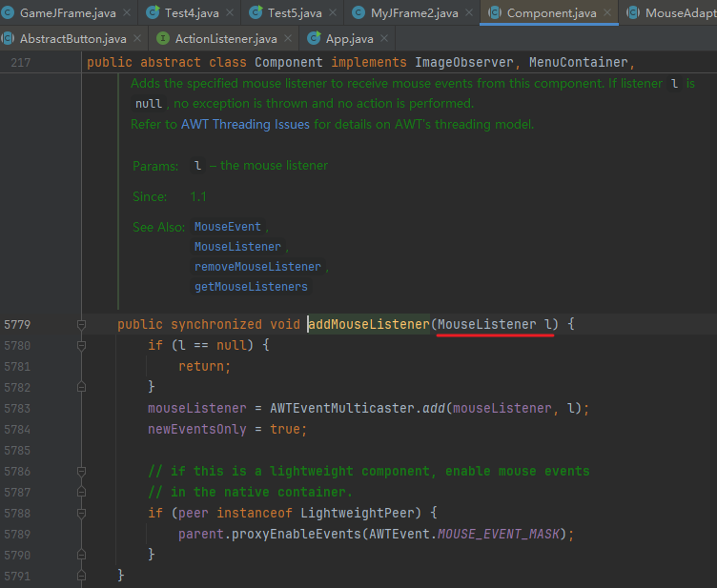Close the ActionListener.java tab
The height and width of the screenshot is (588, 717).
coord(288,38)
